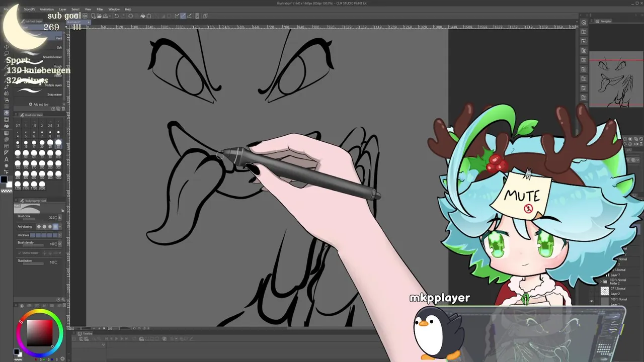Open the Filter menu
This screenshot has width=644, height=362.
pyautogui.click(x=100, y=9)
